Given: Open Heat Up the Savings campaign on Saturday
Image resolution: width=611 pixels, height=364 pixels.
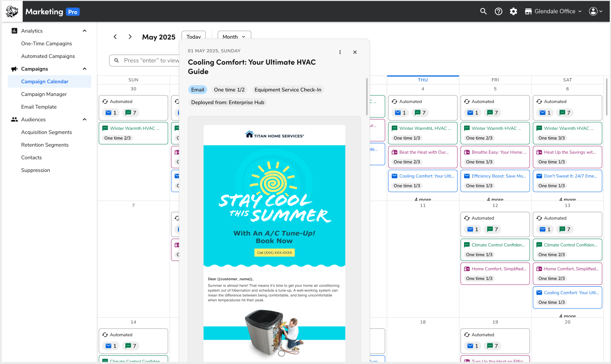Looking at the screenshot, I should (x=567, y=157).
